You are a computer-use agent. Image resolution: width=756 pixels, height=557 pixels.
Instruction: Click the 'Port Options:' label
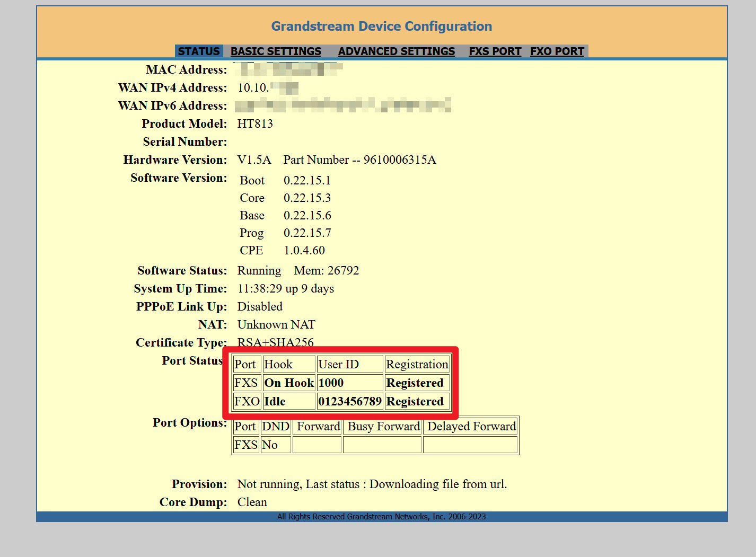190,423
